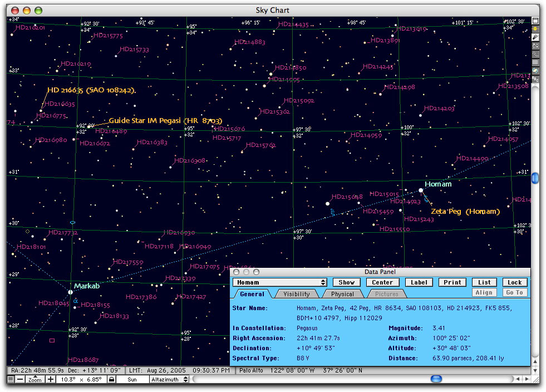
Task: Click the HD215648 star label
Action: coord(347,197)
